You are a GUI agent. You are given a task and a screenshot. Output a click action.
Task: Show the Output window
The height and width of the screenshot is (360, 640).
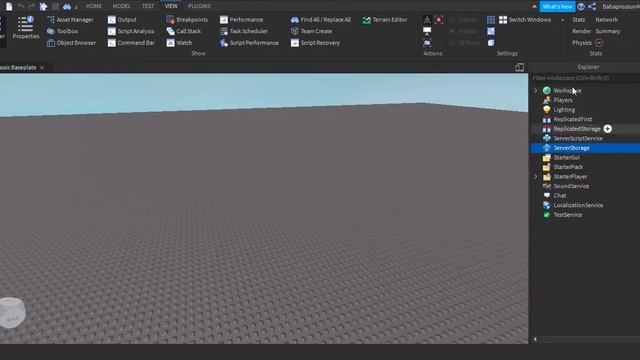[122, 20]
